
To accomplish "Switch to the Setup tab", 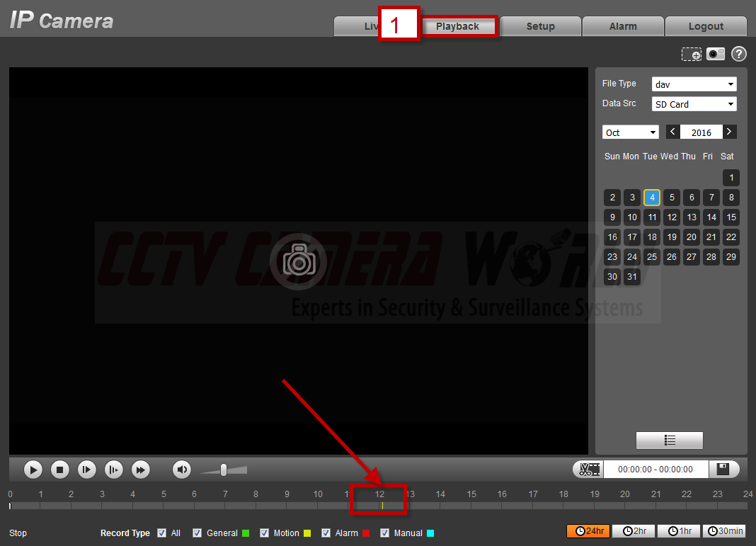I will tap(540, 26).
